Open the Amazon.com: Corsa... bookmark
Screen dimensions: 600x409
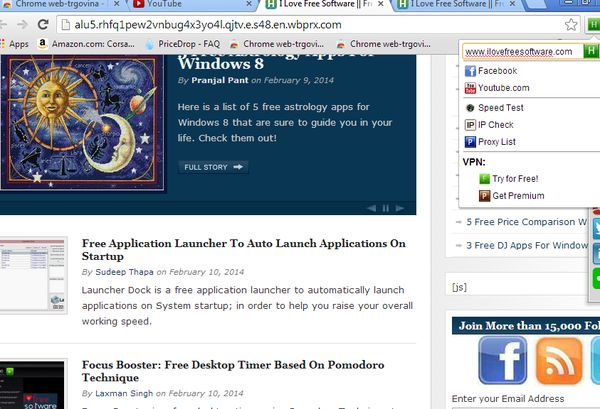tap(86, 44)
